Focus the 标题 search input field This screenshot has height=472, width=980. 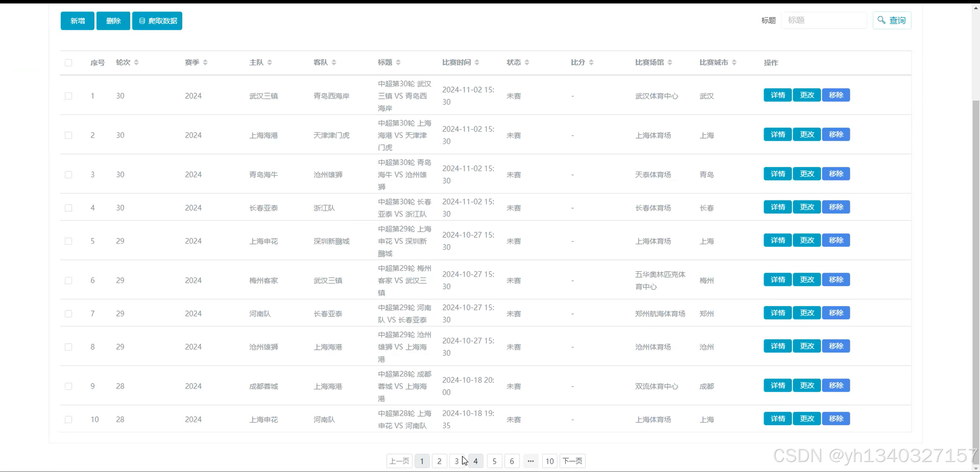824,20
